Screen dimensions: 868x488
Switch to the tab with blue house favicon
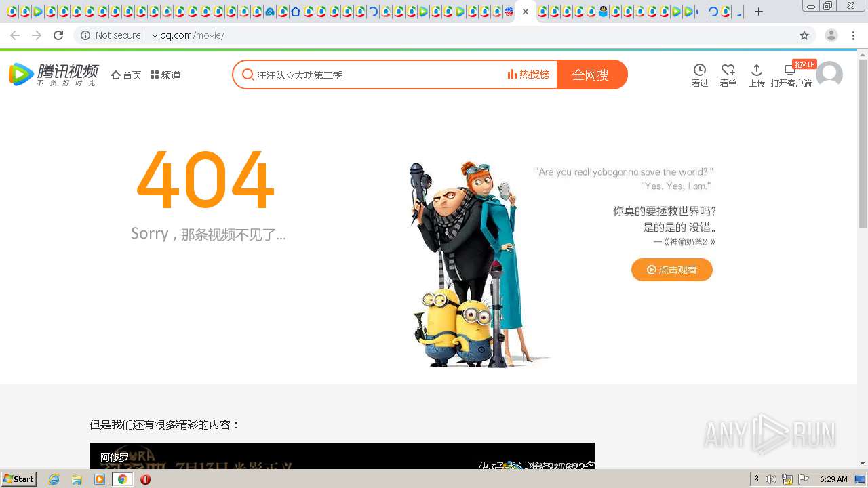coord(296,12)
